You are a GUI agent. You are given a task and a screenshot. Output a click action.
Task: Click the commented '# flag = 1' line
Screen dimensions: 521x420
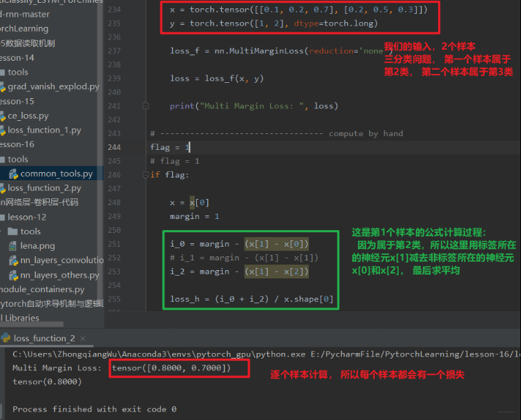(x=174, y=161)
